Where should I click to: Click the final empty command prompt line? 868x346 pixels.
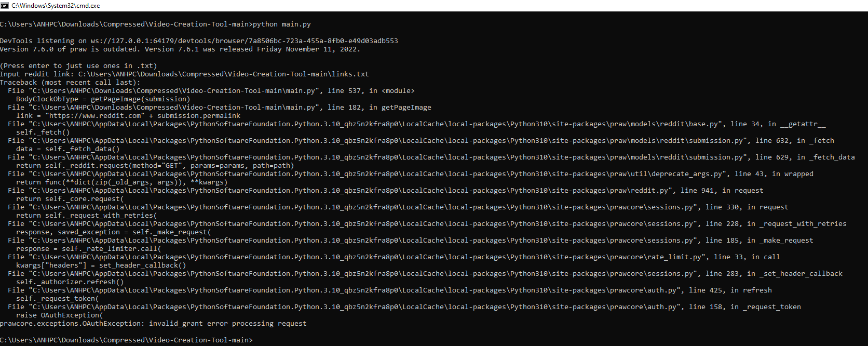click(x=126, y=340)
